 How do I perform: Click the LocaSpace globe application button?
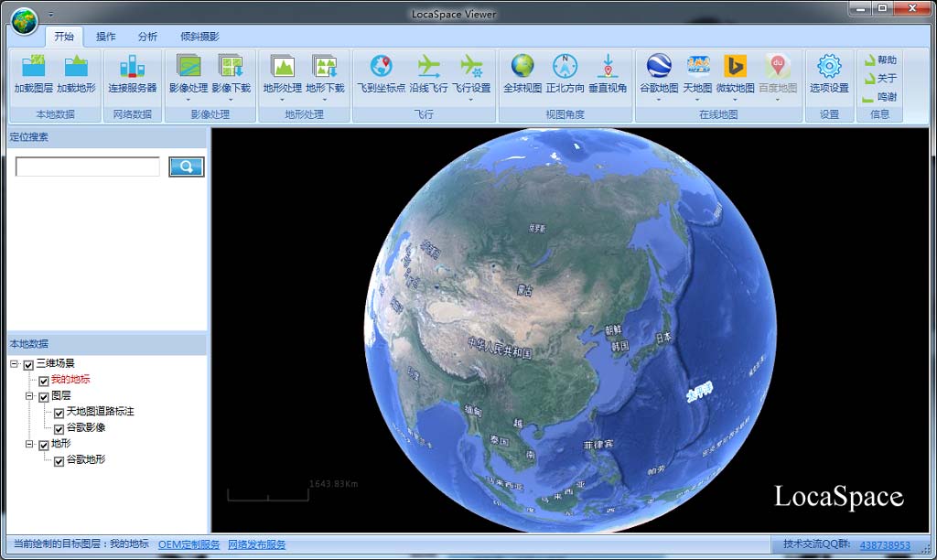tap(25, 22)
